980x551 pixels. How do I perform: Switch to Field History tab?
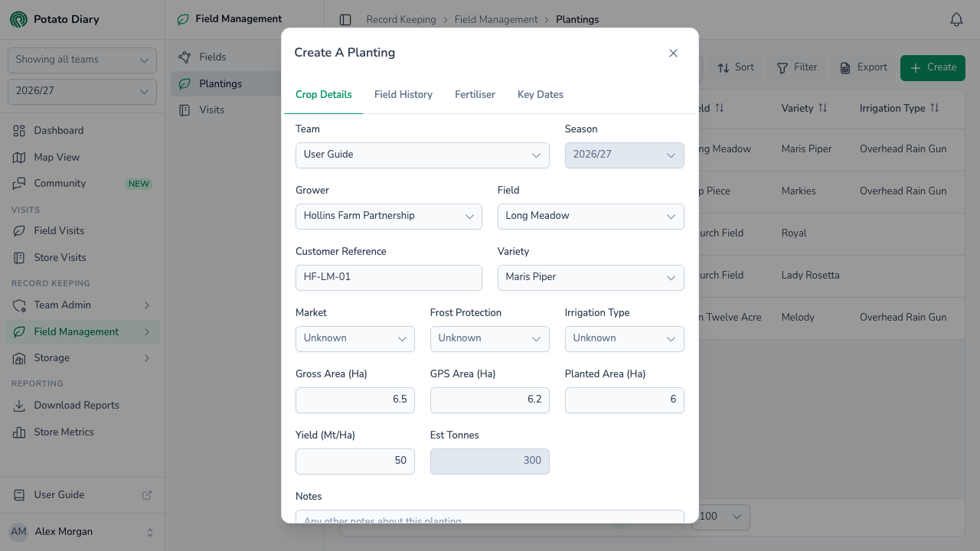coord(403,95)
